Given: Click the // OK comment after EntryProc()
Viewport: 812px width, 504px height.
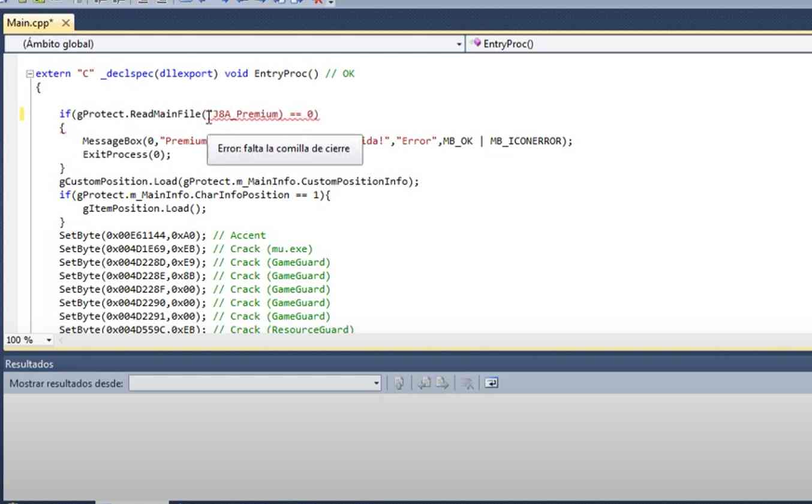Looking at the screenshot, I should (340, 74).
